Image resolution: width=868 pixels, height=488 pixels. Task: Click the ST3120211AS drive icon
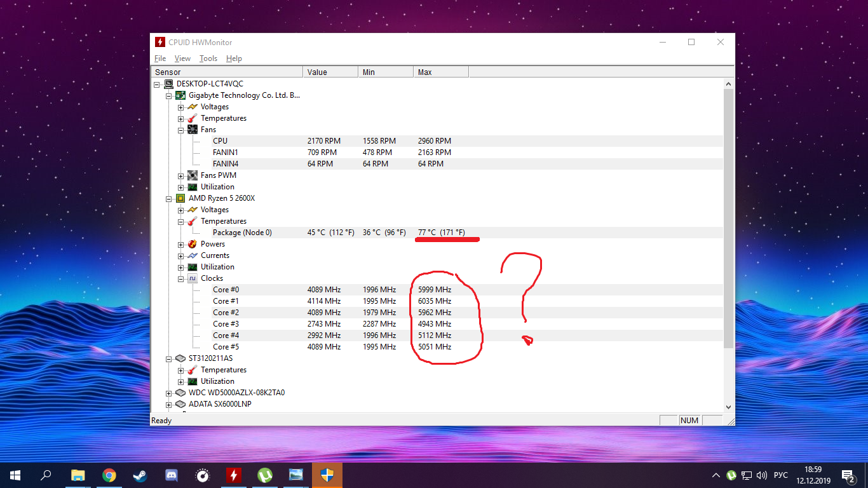180,358
